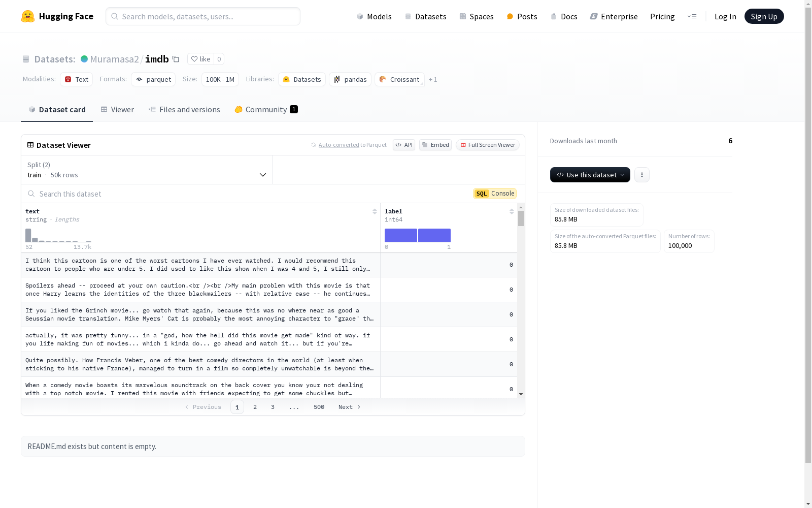Open the Embed button
Image resolution: width=812 pixels, height=508 pixels.
click(435, 145)
